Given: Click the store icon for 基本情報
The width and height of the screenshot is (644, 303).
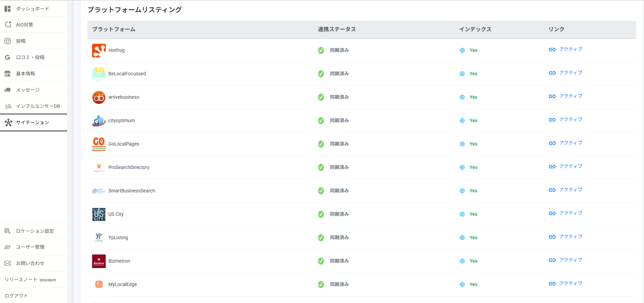Looking at the screenshot, I should tap(7, 74).
